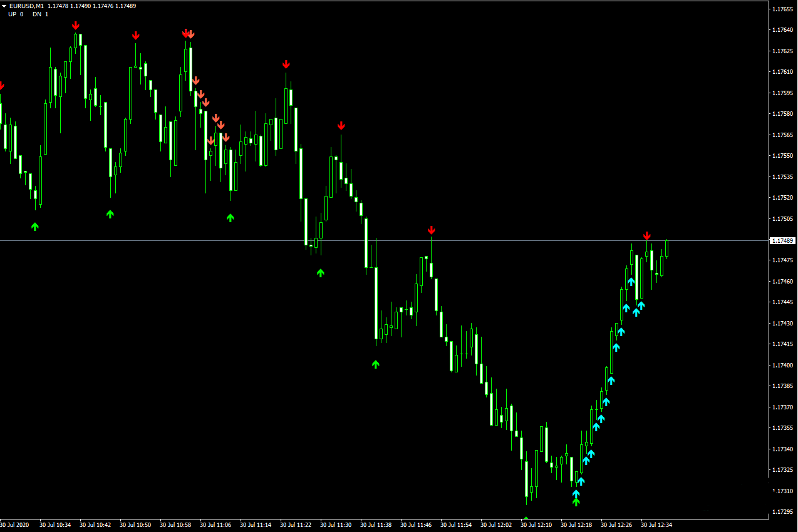Select the red down arrow near the 10:50 high
798x532 pixels.
pyautogui.click(x=135, y=36)
